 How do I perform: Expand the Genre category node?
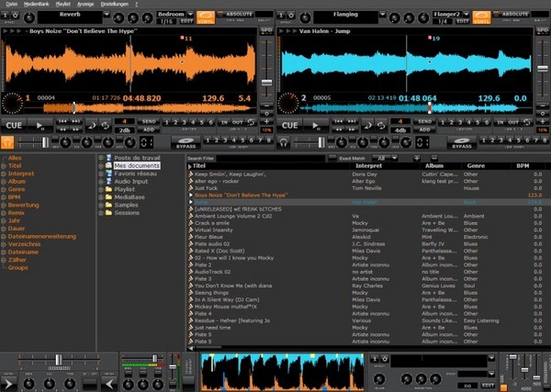(4, 189)
